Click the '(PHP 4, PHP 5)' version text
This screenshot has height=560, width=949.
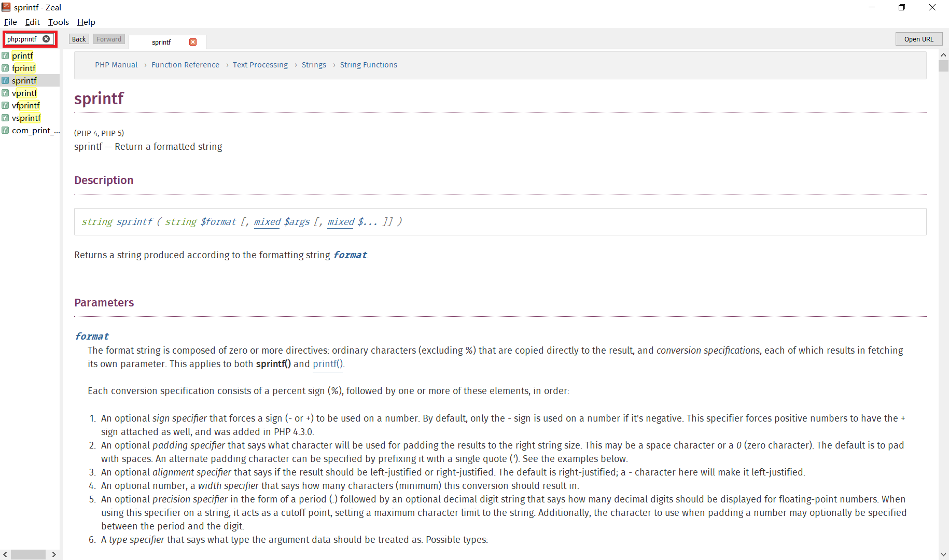(99, 133)
